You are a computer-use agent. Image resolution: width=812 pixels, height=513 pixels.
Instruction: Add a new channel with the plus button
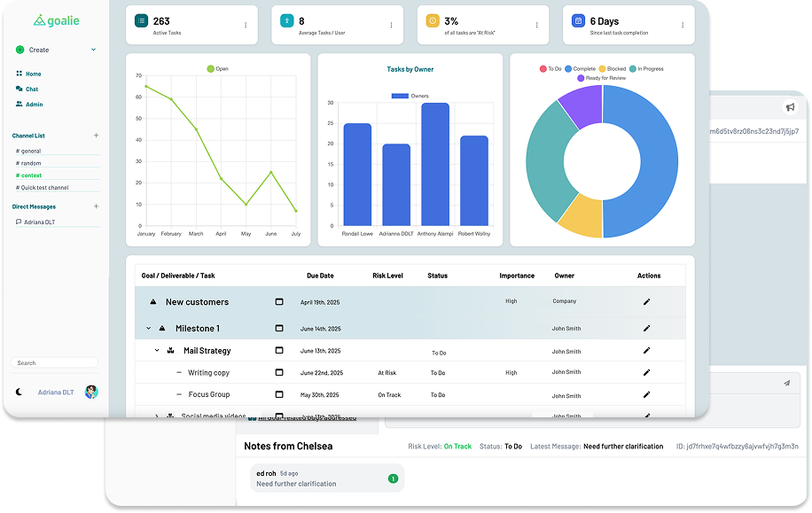pos(96,135)
